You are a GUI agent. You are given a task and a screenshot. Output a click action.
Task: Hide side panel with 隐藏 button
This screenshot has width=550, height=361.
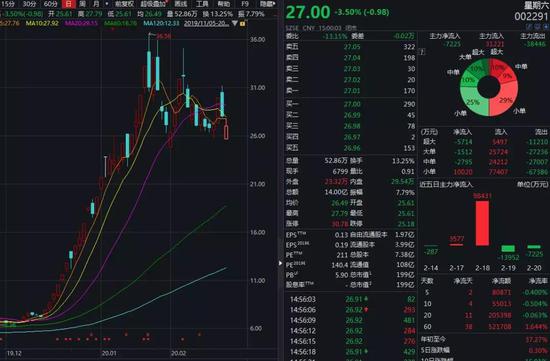click(267, 4)
